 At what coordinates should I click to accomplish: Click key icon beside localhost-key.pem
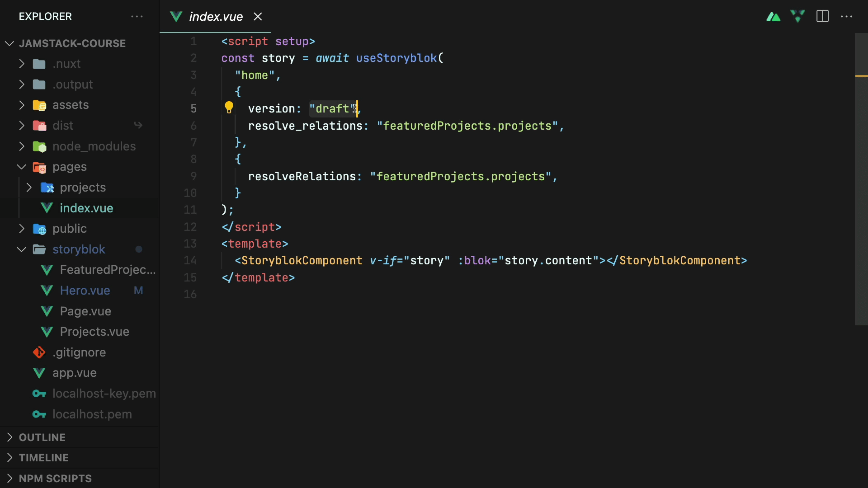(39, 394)
